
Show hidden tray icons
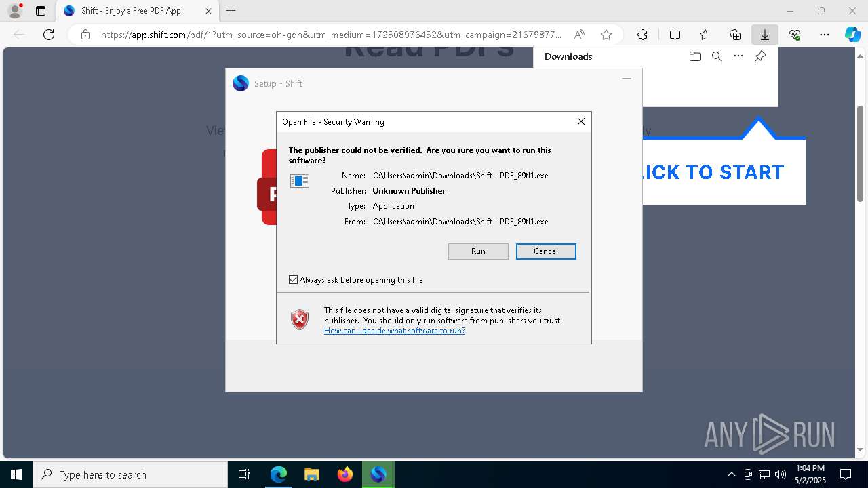click(731, 474)
